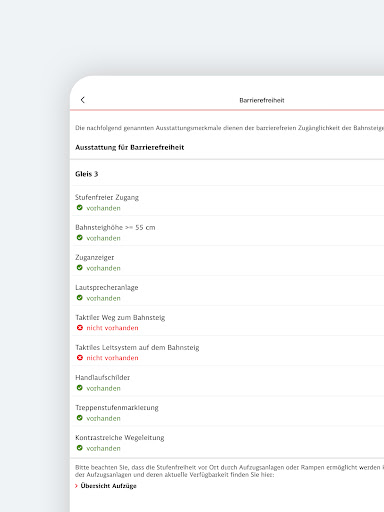
Task: Select the Taktiler Weg zum Bahnsteig label
Action: (120, 317)
